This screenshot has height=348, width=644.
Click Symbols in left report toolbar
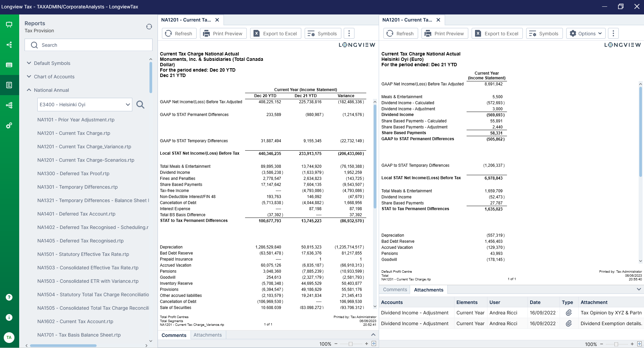[x=323, y=33]
